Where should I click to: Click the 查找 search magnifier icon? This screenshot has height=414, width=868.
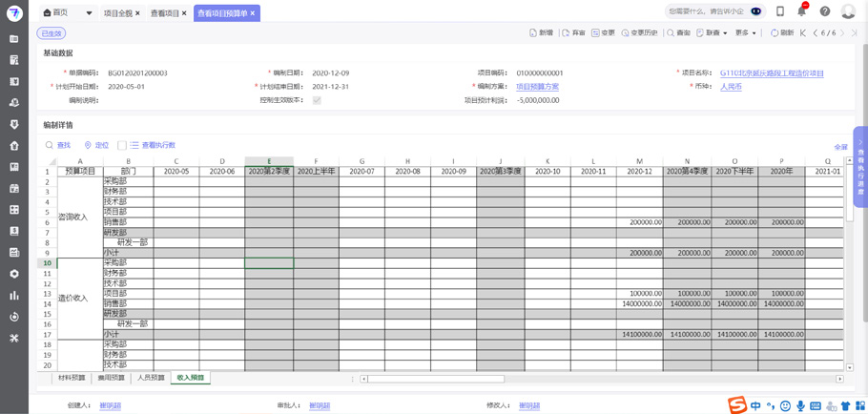[x=50, y=145]
